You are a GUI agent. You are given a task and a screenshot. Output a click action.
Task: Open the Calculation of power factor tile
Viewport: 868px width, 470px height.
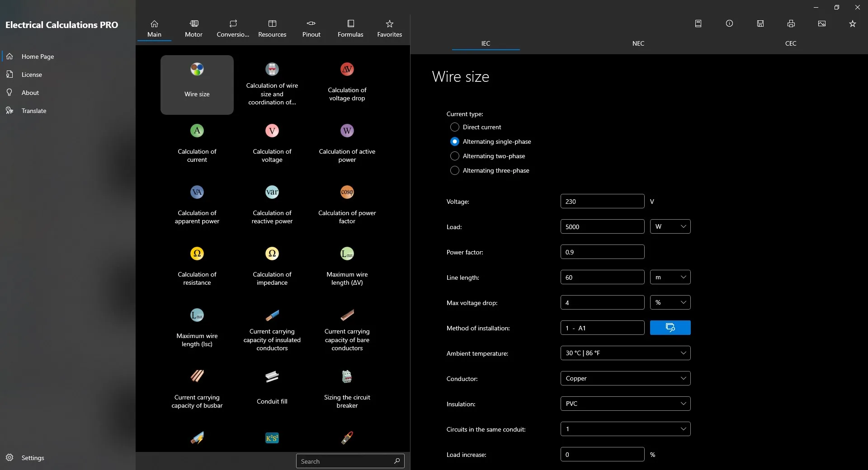click(x=347, y=208)
